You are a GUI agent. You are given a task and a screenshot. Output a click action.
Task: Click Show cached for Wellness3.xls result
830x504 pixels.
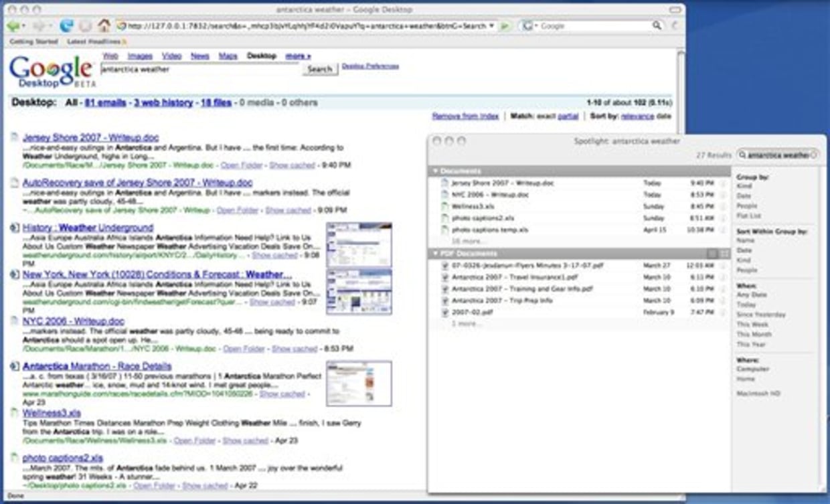245,441
